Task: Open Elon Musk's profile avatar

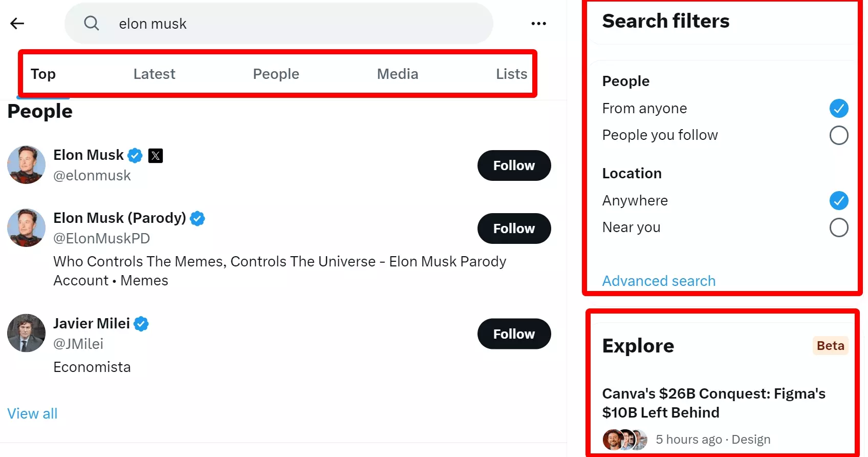Action: (x=26, y=165)
